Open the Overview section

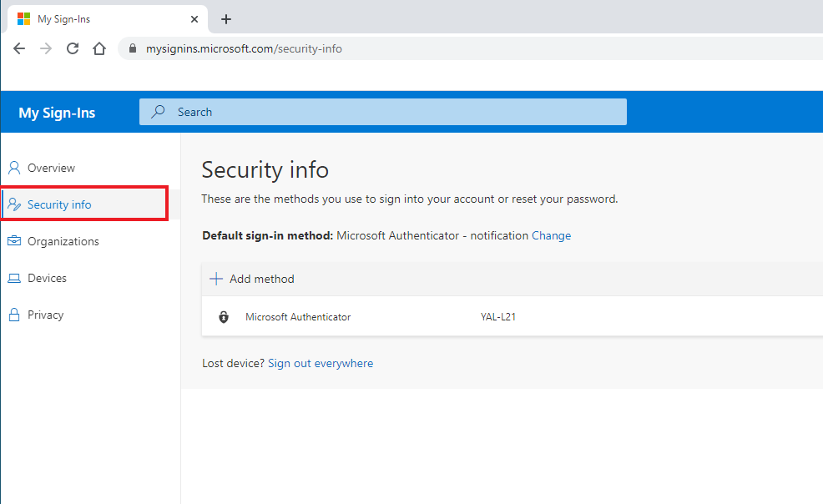tap(51, 168)
